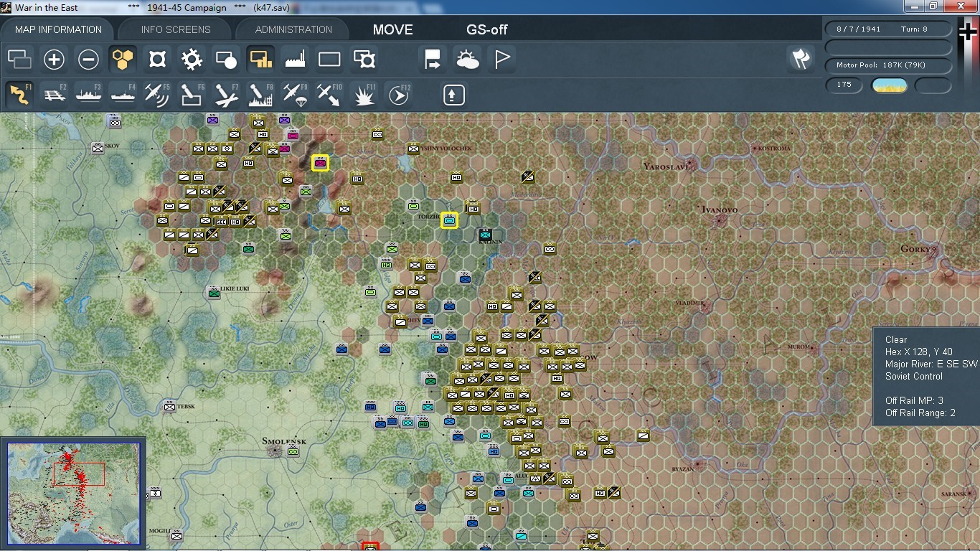Click the MOVE mode label

[393, 29]
